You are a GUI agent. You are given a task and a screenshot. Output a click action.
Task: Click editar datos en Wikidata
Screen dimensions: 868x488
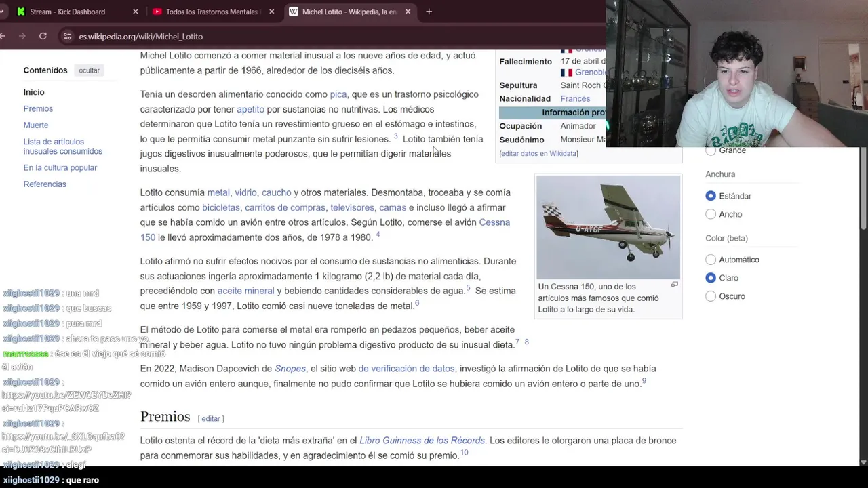click(538, 153)
